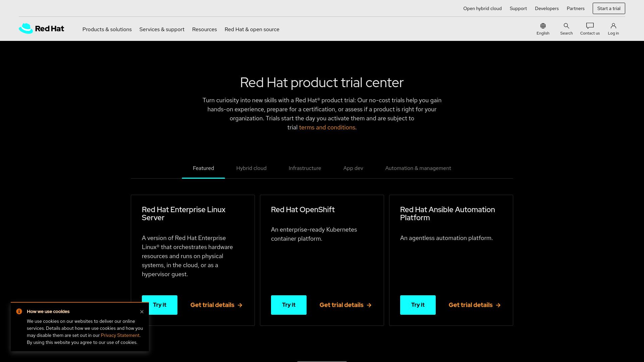644x362 pixels.
Task: Go to Support link
Action: click(x=518, y=8)
